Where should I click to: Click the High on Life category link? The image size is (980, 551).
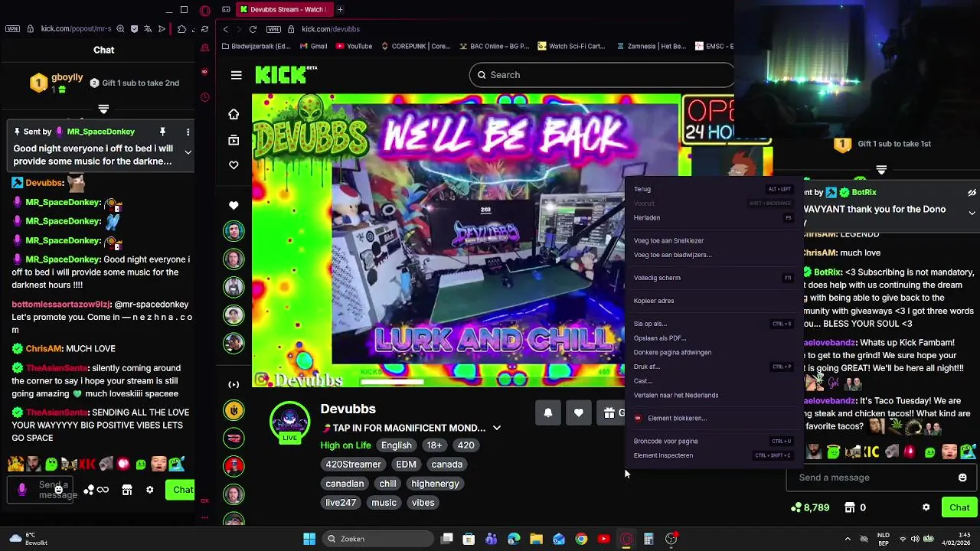[x=345, y=445]
